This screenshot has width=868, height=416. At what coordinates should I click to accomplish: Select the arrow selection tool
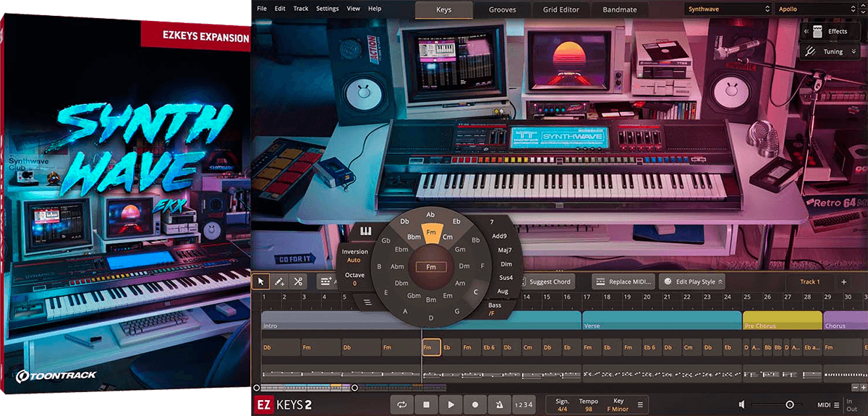pos(262,281)
